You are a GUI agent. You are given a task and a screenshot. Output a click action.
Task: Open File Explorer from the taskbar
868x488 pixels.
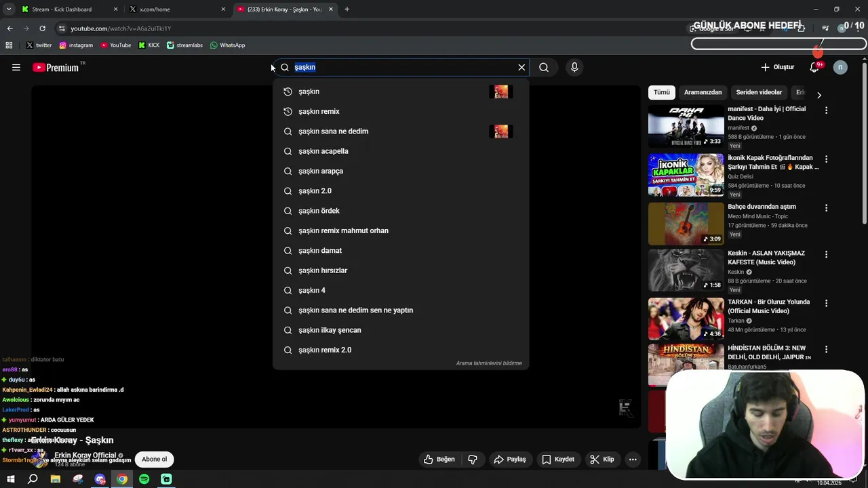[56, 479]
